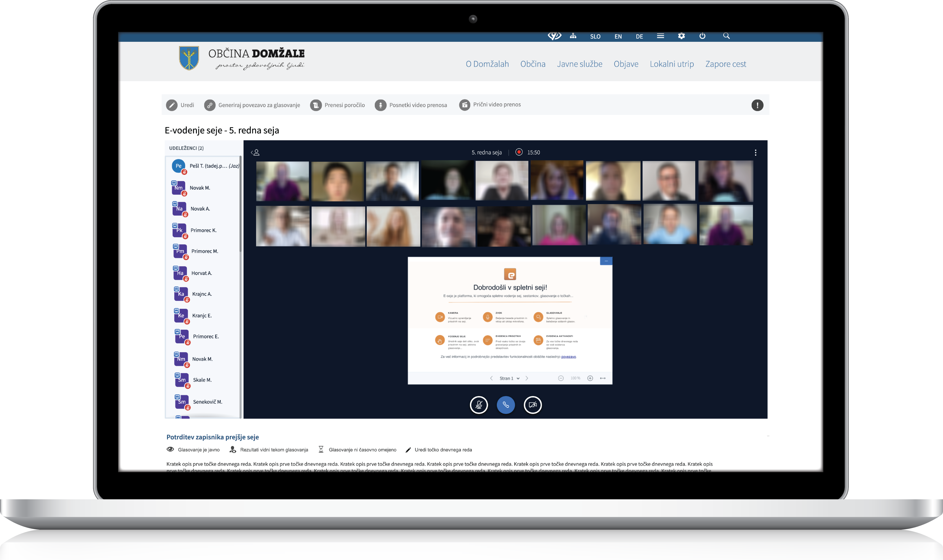Click Generiraj povezavo za glasovanje
Viewport: 943px width, 560px height.
259,105
